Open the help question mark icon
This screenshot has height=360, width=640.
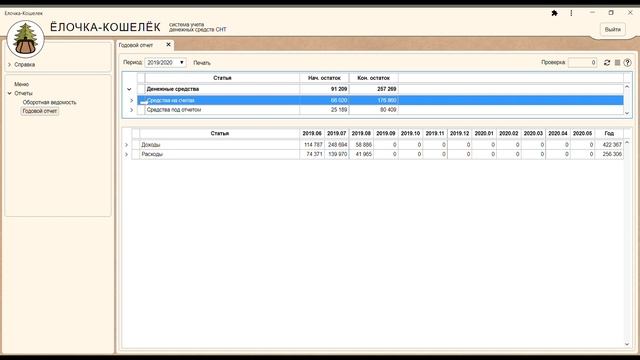tap(627, 62)
